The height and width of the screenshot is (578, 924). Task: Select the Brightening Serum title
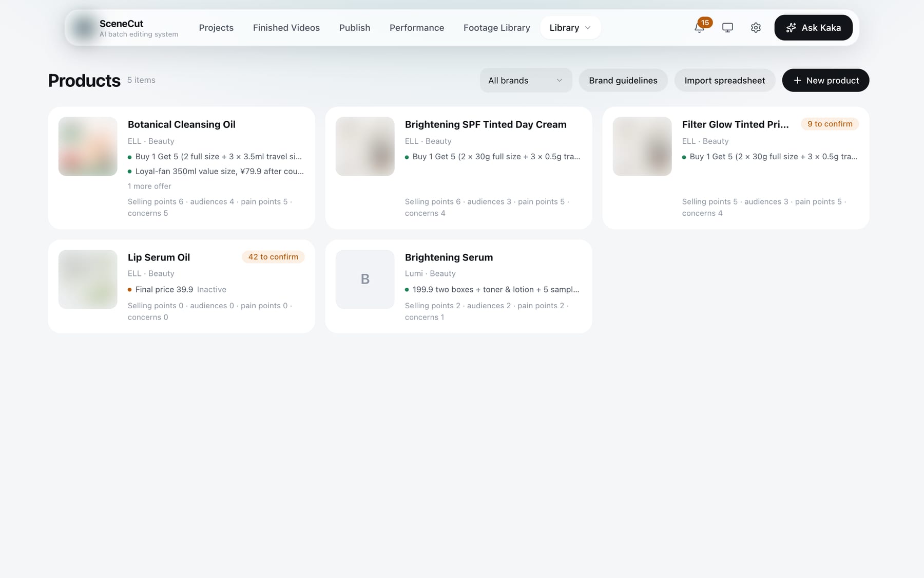[x=449, y=257]
